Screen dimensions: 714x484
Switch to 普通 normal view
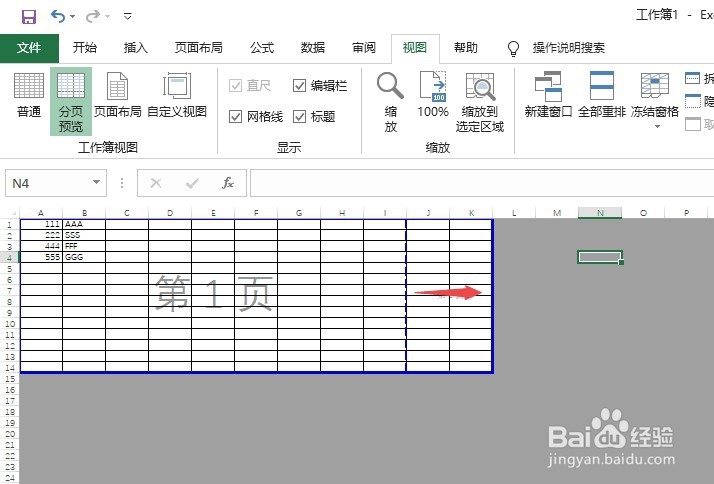pyautogui.click(x=29, y=96)
